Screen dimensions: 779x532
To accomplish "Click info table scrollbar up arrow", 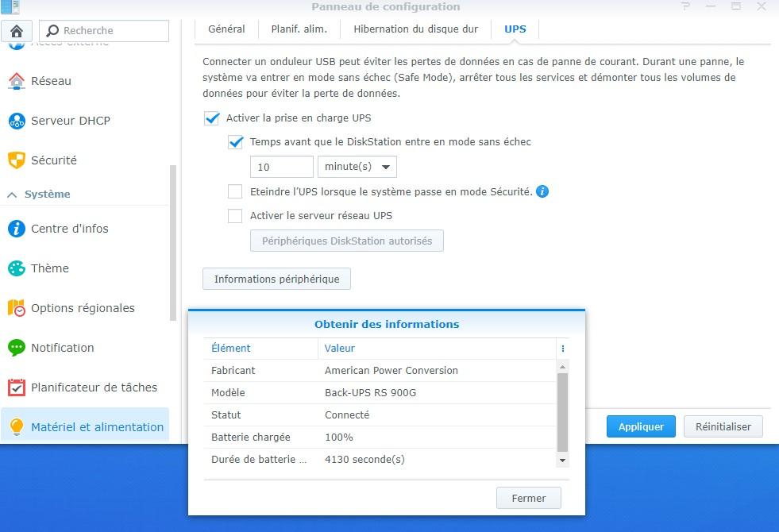I will 562,367.
